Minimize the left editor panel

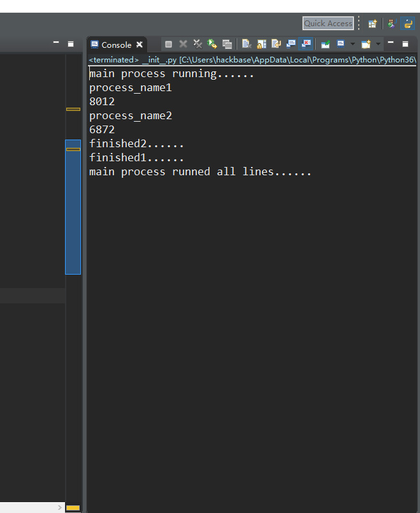pos(56,43)
